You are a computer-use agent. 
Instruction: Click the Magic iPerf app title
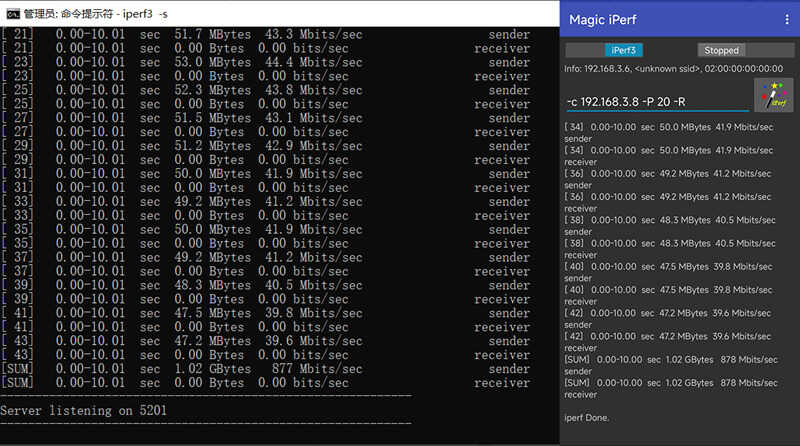(603, 19)
